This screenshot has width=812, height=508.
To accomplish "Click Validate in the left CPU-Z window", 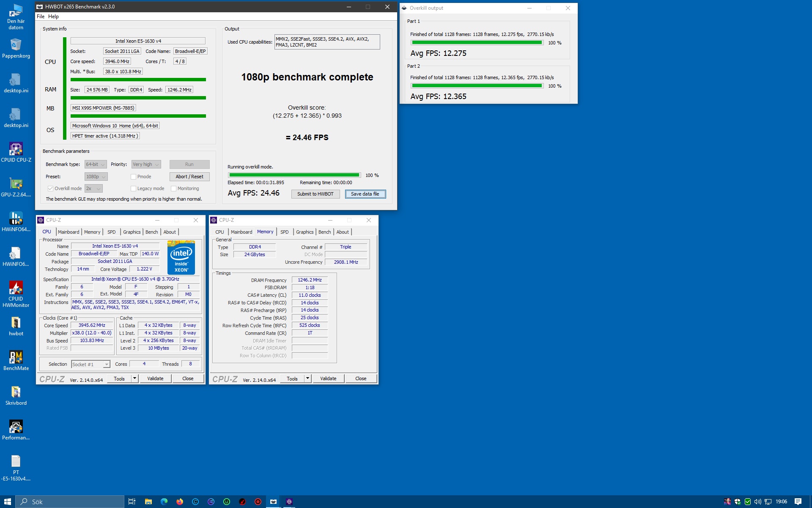I will click(155, 378).
